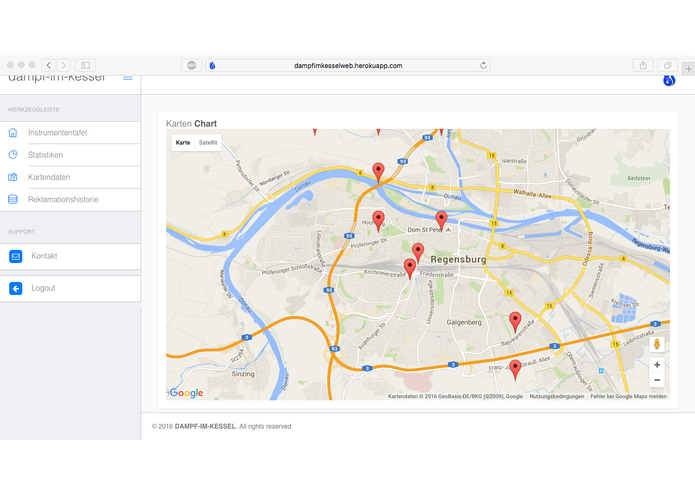Click the dampf-im-kessel brand title

(57, 78)
